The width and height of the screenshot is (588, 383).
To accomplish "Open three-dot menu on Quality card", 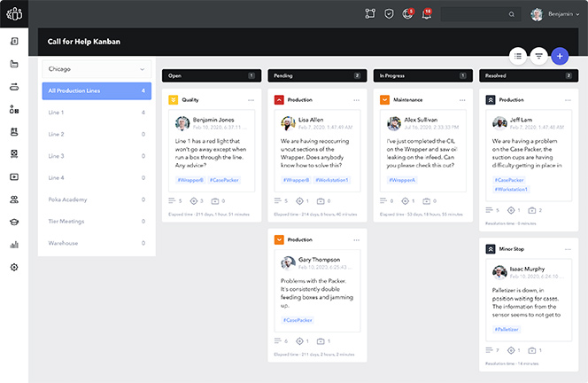I will 251,100.
